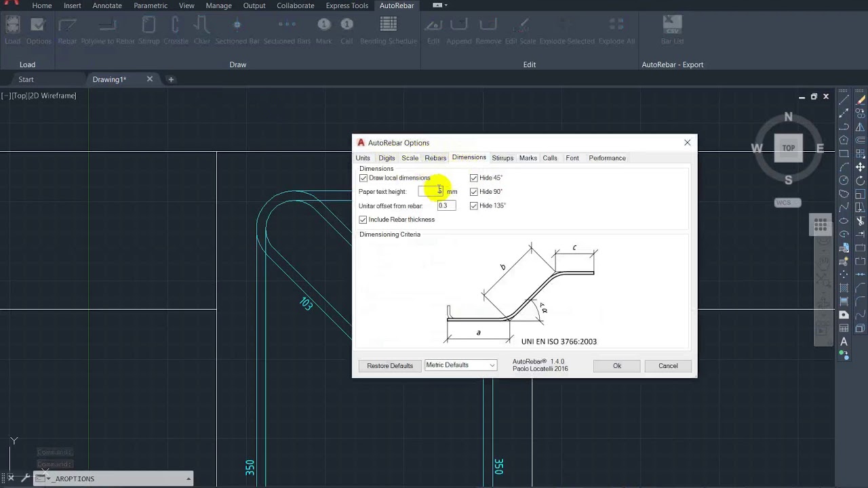Viewport: 868px width, 488px height.
Task: Click Ok in AutoRebar Options
Action: [x=617, y=366]
